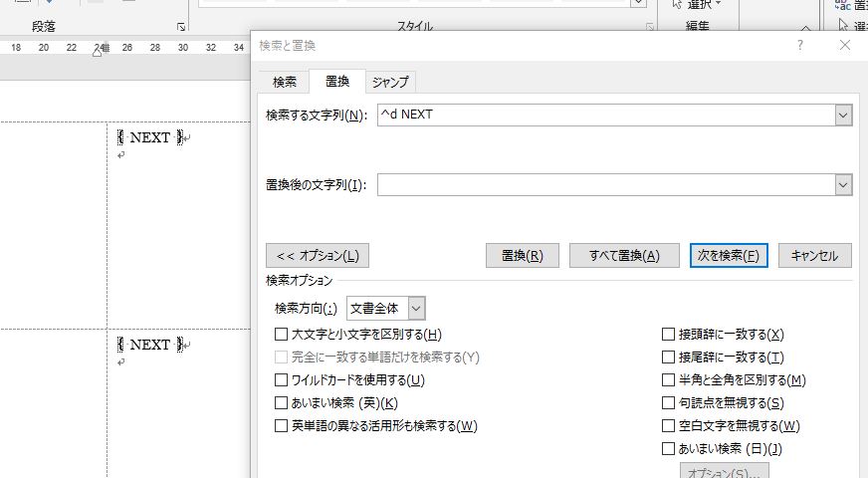Image resolution: width=868 pixels, height=478 pixels.
Task: Open the ジャンプ tab
Action: pyautogui.click(x=390, y=82)
